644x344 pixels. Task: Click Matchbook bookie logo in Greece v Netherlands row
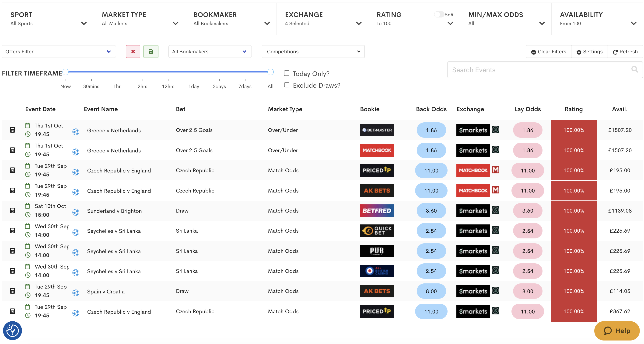point(377,150)
